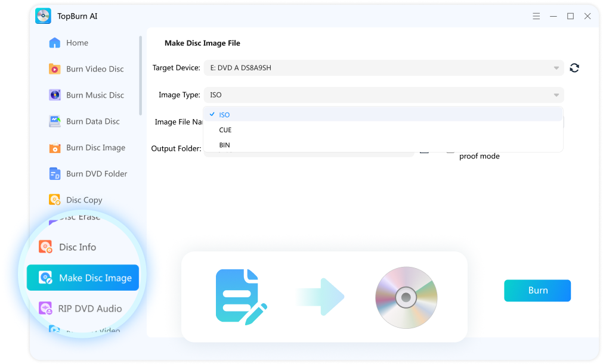
Task: Click the sidebar vertical scrollbar
Action: coord(141,75)
